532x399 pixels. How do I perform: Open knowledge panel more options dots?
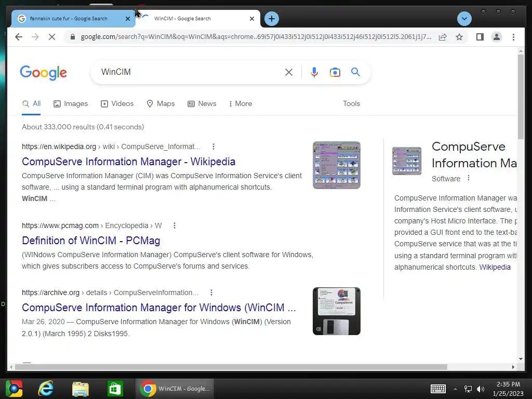point(469,178)
